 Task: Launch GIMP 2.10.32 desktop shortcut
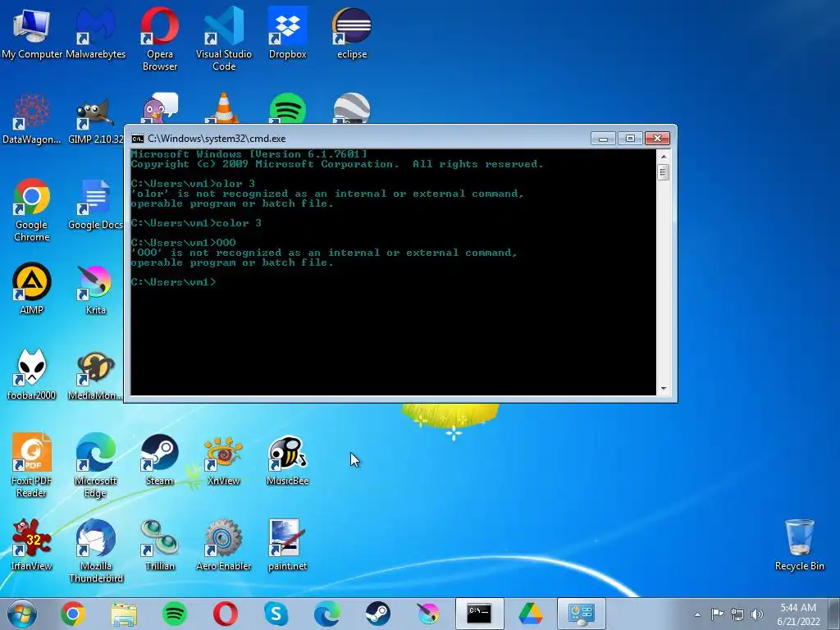click(x=95, y=119)
